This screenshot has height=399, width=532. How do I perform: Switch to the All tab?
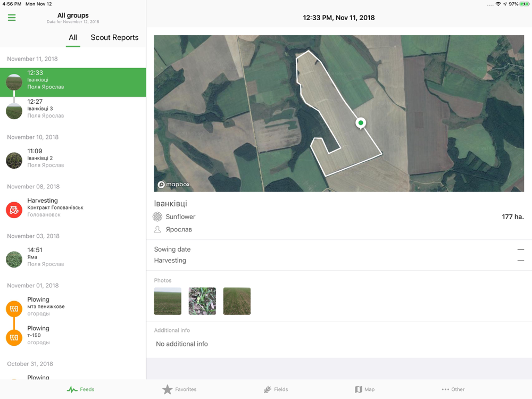[73, 38]
